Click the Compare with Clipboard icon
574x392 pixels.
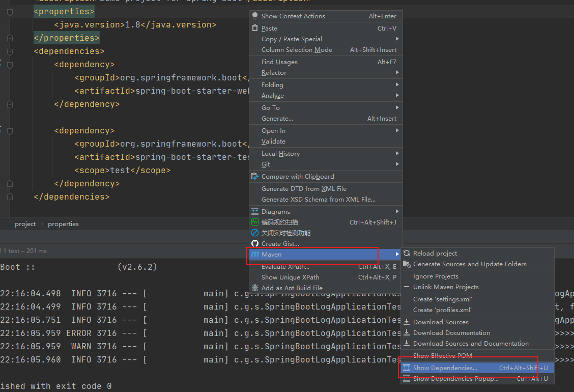pyautogui.click(x=255, y=177)
